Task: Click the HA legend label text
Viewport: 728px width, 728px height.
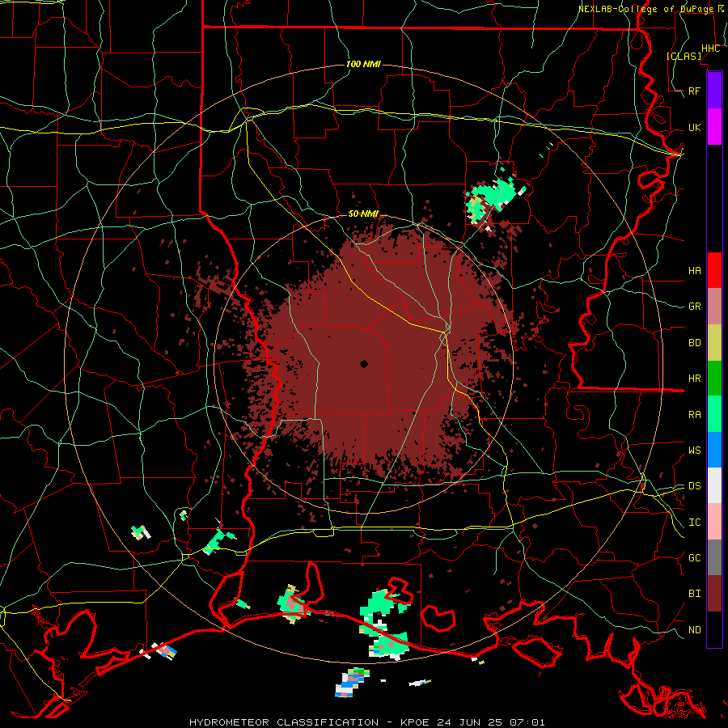Action: (695, 270)
